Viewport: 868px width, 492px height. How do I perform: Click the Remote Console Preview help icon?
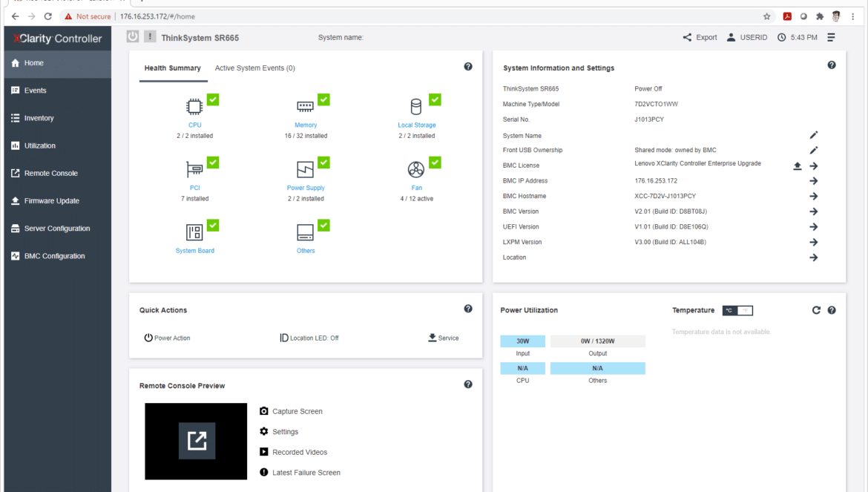[468, 384]
